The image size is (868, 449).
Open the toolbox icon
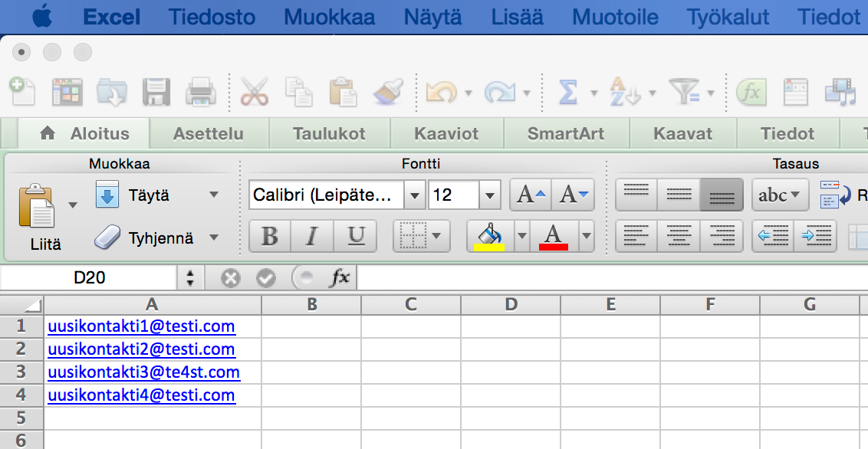tap(796, 92)
